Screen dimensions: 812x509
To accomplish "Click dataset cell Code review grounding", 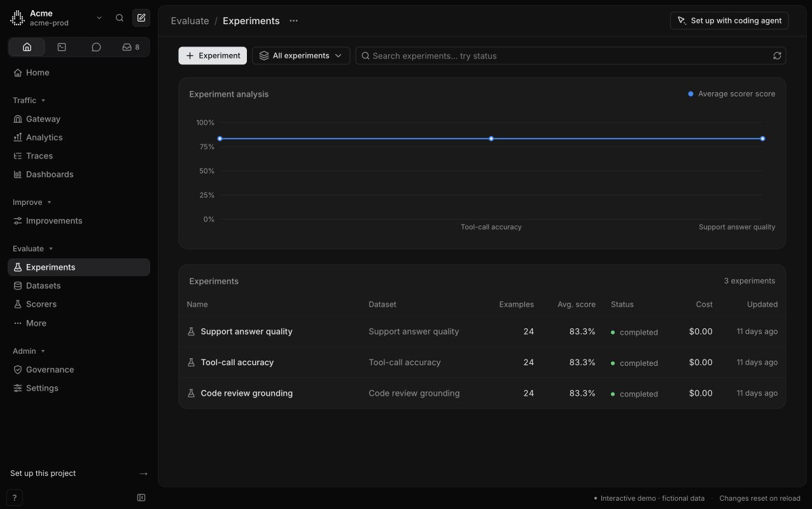I will coord(414,393).
